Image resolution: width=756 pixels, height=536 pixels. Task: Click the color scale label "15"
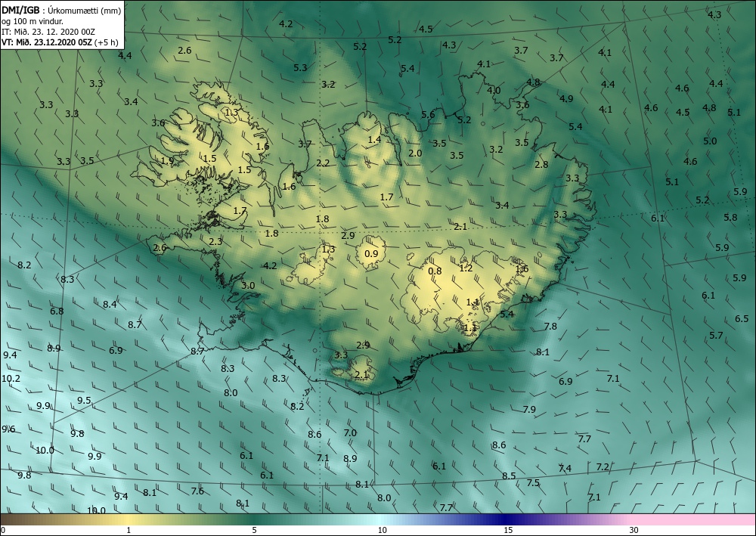508,531
